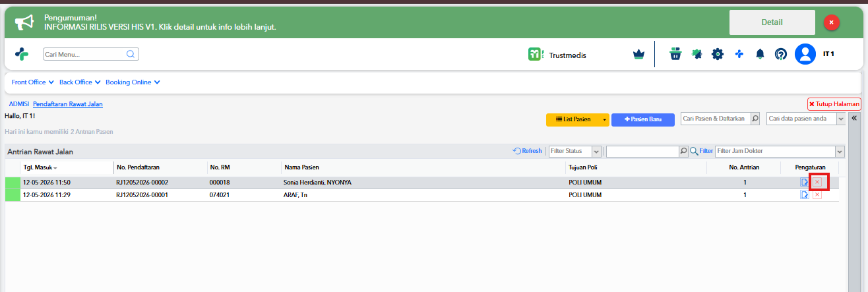Click POLI UMUM in Sonia Herdianti row
This screenshot has width=868, height=292.
pyautogui.click(x=585, y=182)
